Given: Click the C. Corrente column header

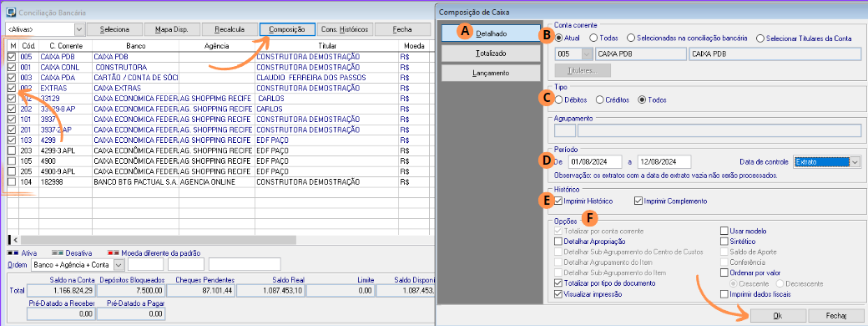Looking at the screenshot, I should pyautogui.click(x=65, y=46).
